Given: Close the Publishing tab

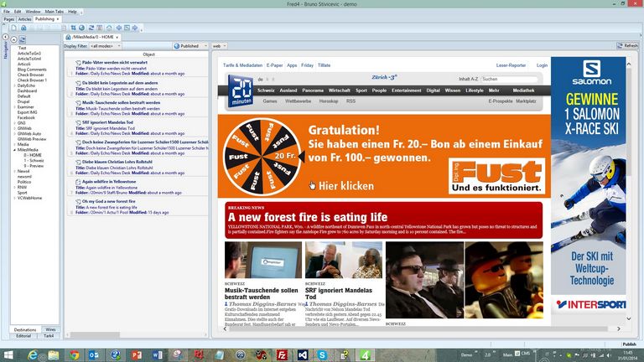Looking at the screenshot, I should [58, 19].
